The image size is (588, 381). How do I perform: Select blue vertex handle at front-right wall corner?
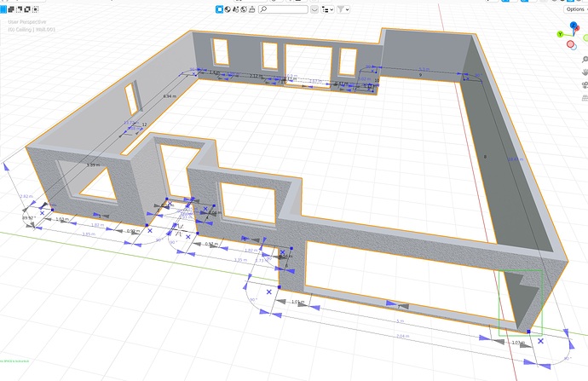coord(528,332)
